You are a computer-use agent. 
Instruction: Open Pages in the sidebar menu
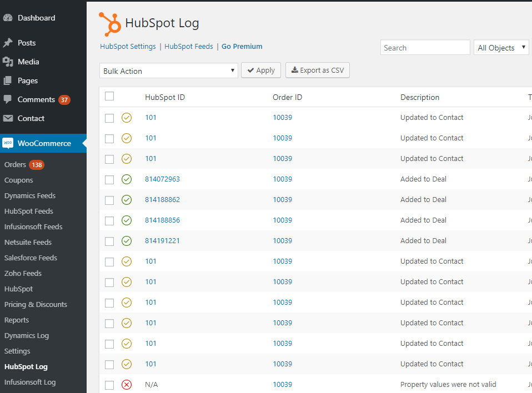pos(27,80)
